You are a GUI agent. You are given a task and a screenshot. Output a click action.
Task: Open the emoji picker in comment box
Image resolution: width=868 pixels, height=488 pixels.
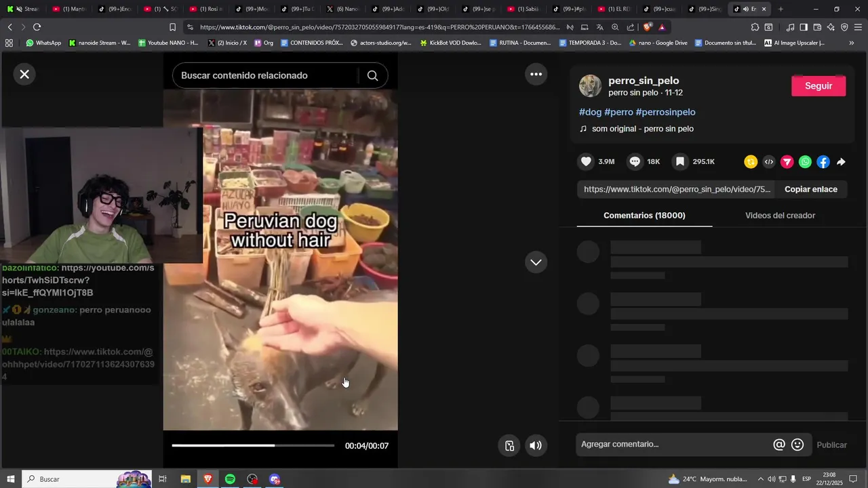pos(797,445)
